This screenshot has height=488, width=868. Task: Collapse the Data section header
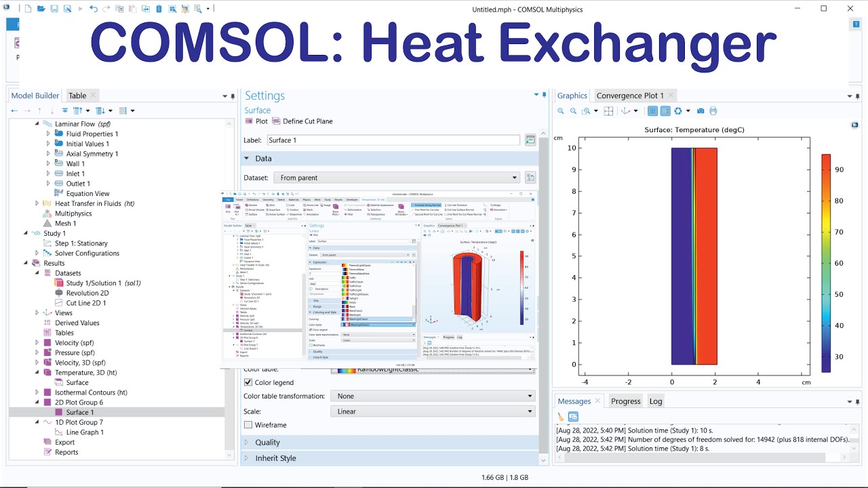click(391, 159)
